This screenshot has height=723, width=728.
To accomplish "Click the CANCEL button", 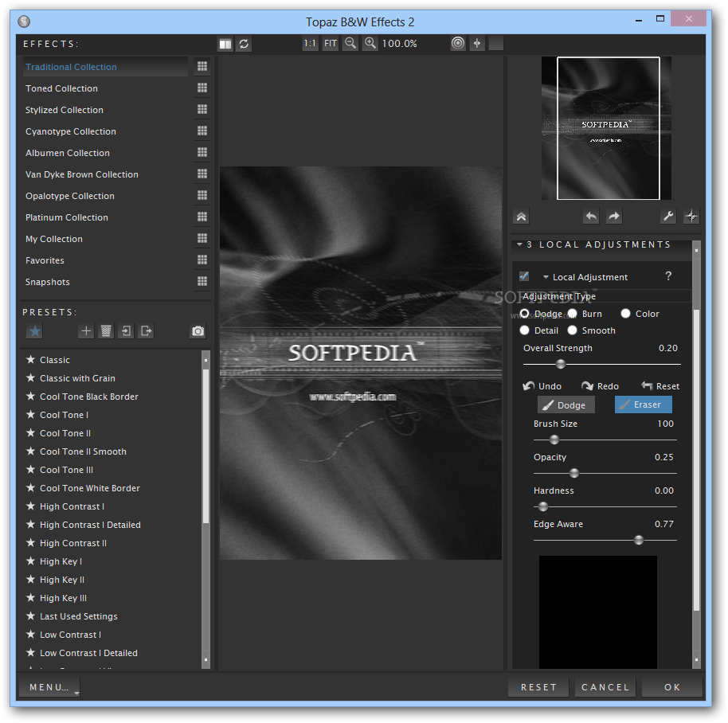I will (x=605, y=687).
